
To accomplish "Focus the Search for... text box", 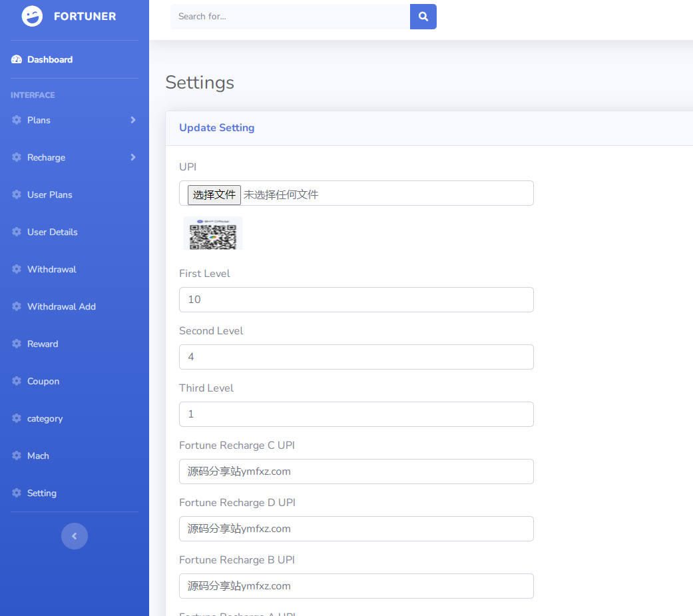I will click(290, 17).
